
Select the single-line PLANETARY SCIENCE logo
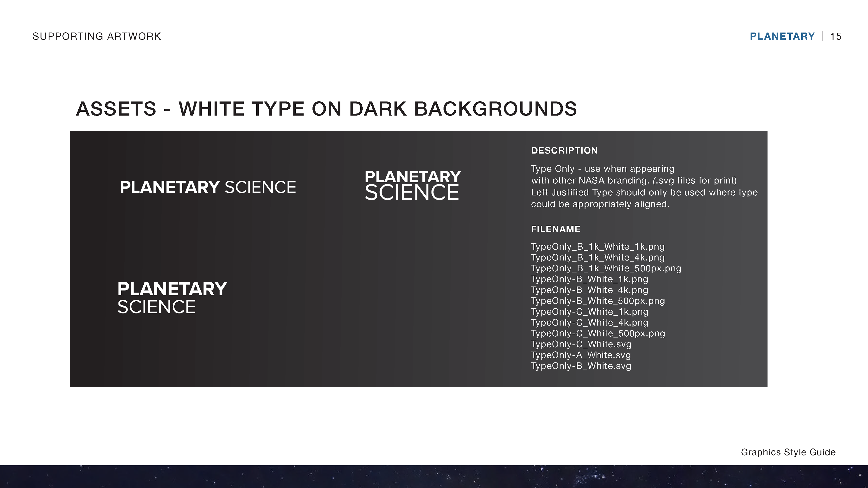[x=208, y=187]
